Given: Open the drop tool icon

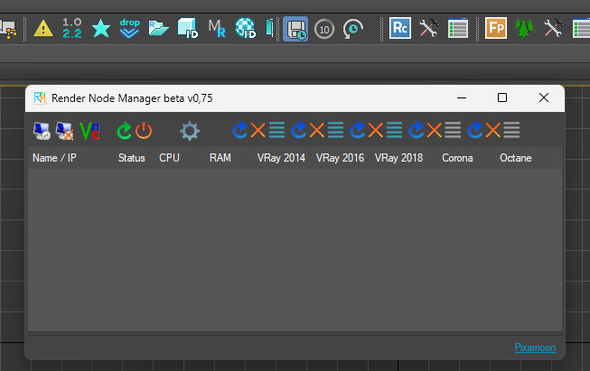Looking at the screenshot, I should coord(129,28).
